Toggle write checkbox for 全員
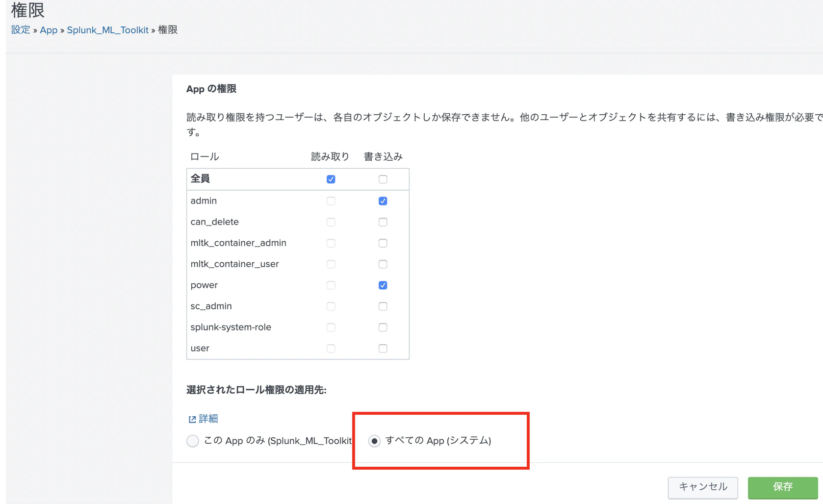The width and height of the screenshot is (823, 504). [383, 179]
